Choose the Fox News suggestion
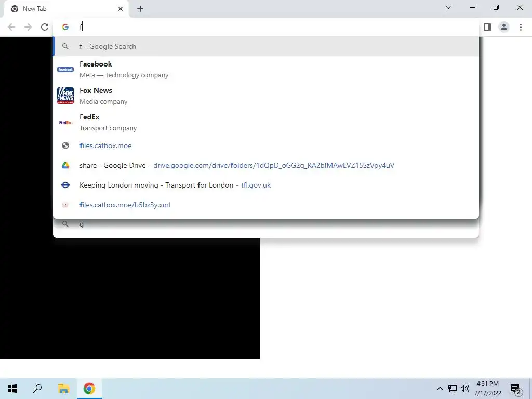 (x=266, y=96)
